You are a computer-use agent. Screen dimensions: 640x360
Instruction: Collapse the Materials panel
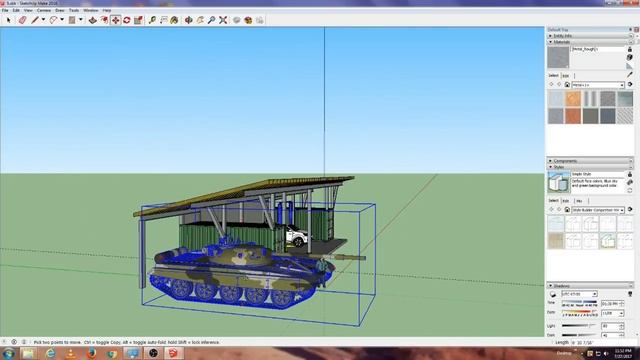click(590, 42)
